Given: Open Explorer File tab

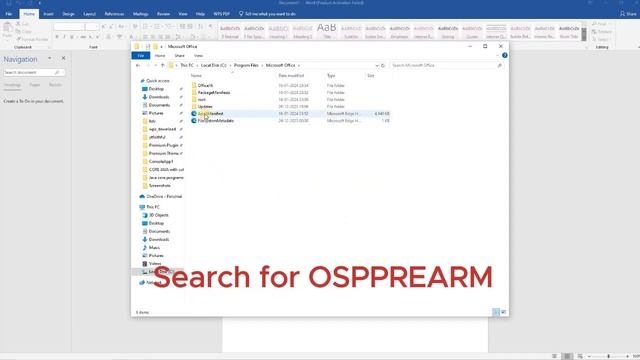Looking at the screenshot, I should click(x=141, y=56).
